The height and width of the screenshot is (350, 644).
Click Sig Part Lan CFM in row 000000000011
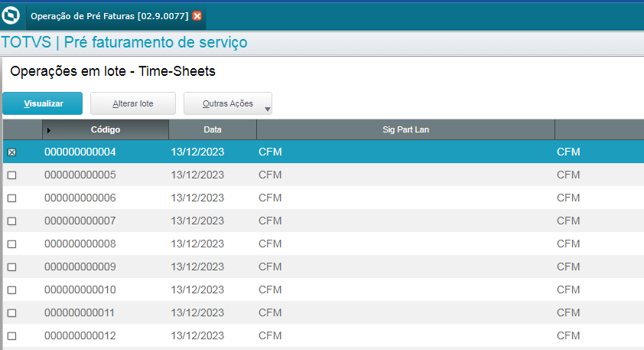(x=270, y=313)
